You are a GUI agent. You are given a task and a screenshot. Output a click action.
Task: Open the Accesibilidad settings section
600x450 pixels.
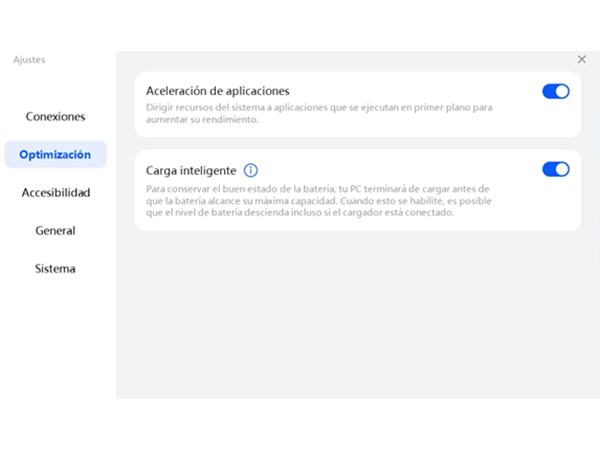pyautogui.click(x=55, y=192)
